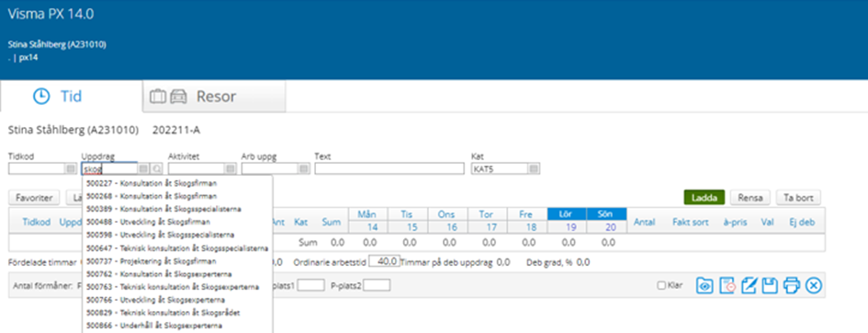This screenshot has height=333, width=868.
Task: Click the Kat field showing KAT5
Action: 500,169
